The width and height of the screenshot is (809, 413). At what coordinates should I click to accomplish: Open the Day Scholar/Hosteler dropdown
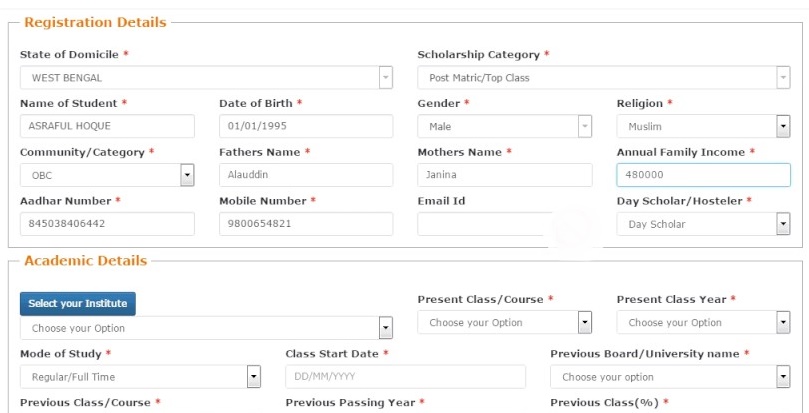pyautogui.click(x=703, y=224)
